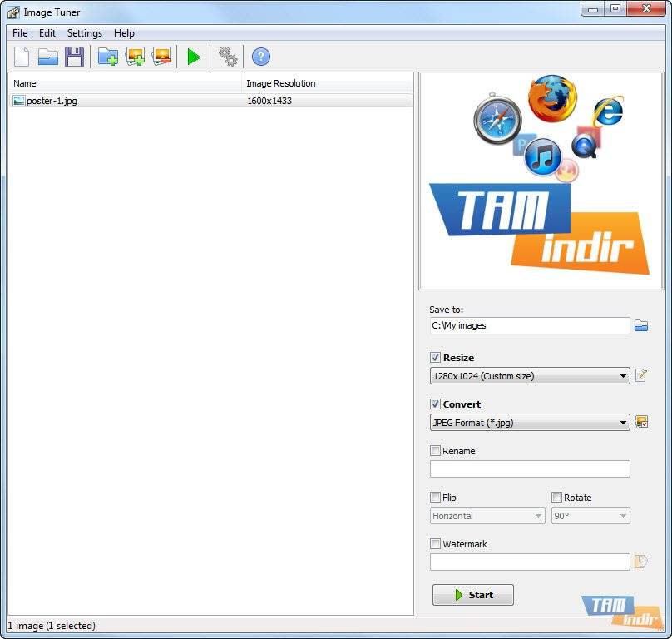Click the Start button
This screenshot has height=639, width=672.
click(472, 595)
